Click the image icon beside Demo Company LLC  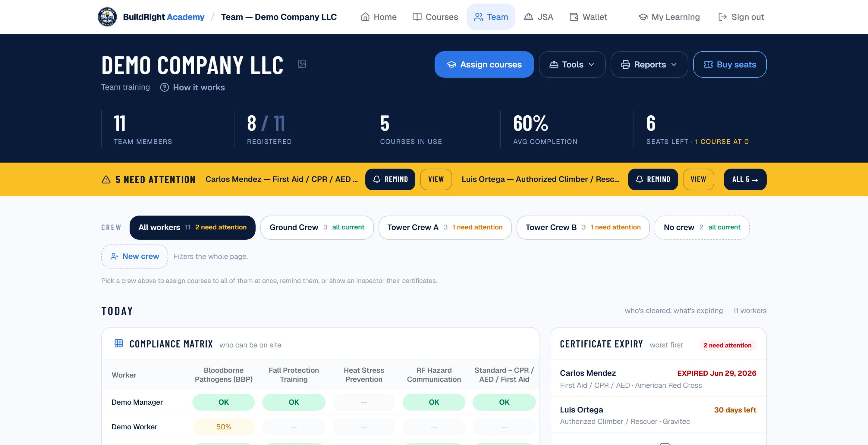(x=302, y=64)
